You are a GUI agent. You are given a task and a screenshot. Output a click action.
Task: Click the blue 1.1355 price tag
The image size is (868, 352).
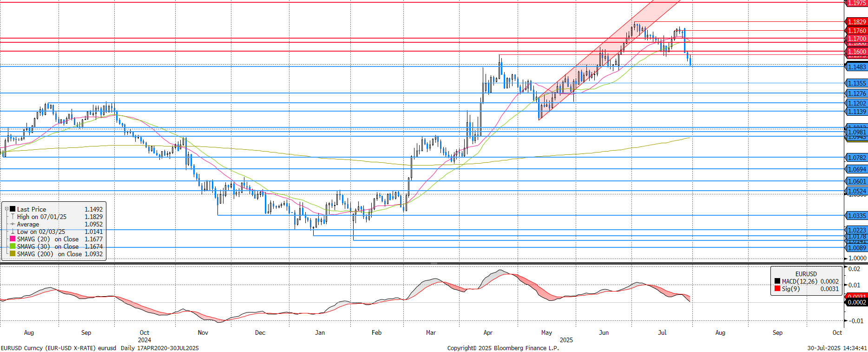coord(856,83)
